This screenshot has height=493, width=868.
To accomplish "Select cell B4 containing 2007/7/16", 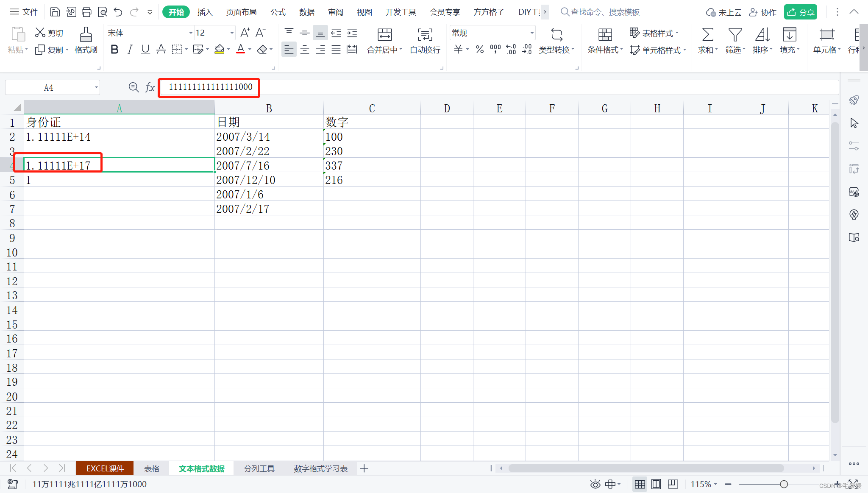I will pyautogui.click(x=269, y=165).
